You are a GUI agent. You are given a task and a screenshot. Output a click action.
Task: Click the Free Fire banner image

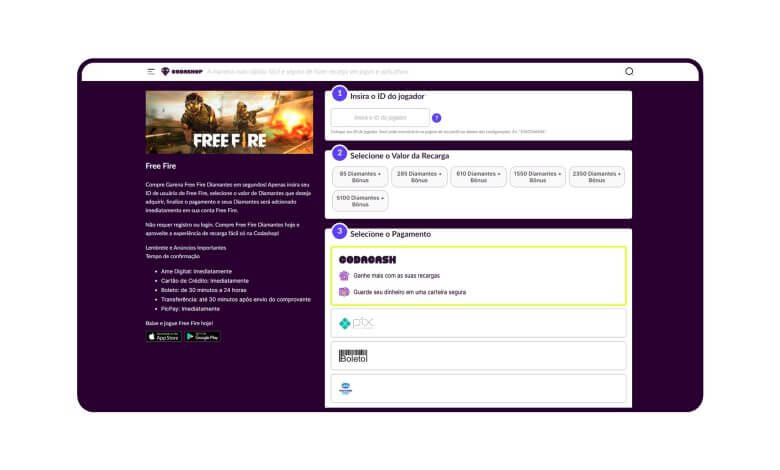pyautogui.click(x=215, y=123)
